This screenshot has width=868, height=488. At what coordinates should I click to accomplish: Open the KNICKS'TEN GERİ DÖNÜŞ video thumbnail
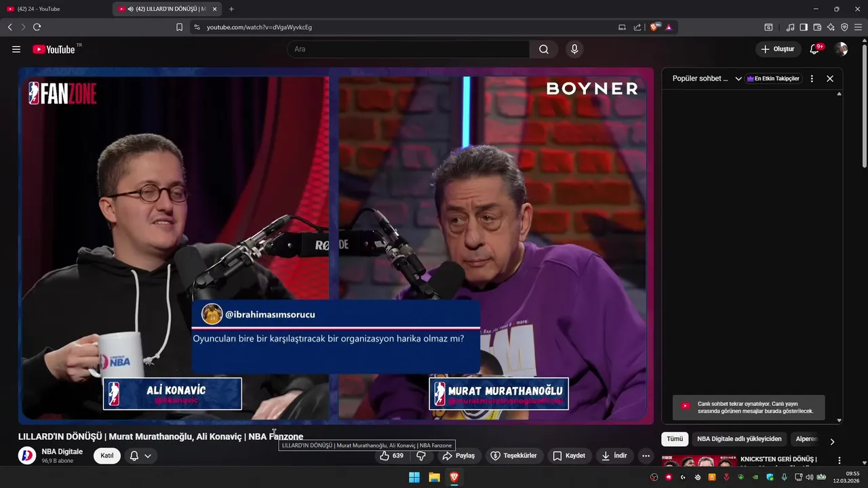click(x=699, y=461)
